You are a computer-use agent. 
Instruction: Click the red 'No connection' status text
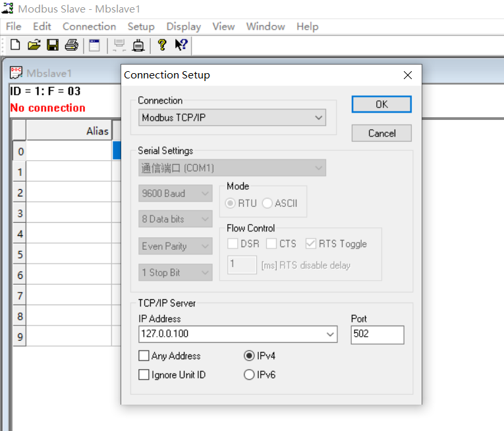click(47, 107)
